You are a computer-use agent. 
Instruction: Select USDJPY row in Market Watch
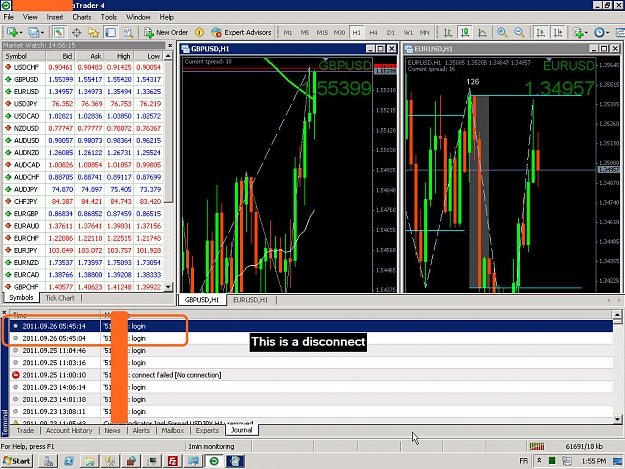(x=83, y=104)
